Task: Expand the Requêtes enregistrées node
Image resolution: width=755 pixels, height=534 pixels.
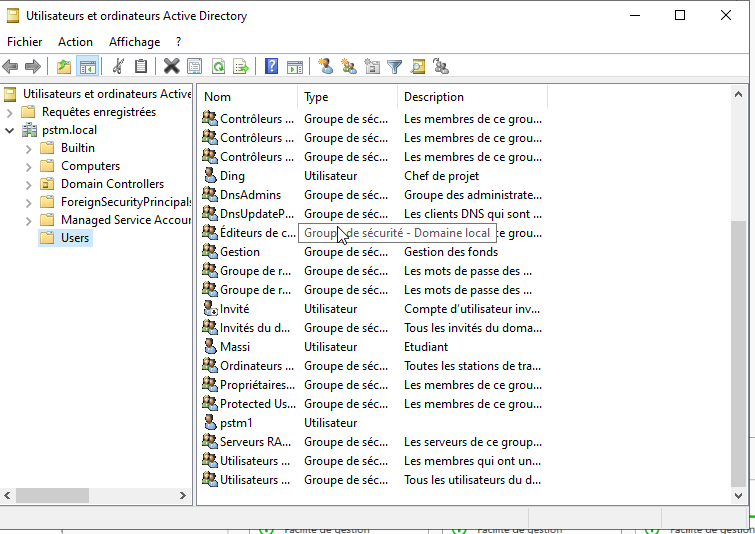Action: point(10,112)
